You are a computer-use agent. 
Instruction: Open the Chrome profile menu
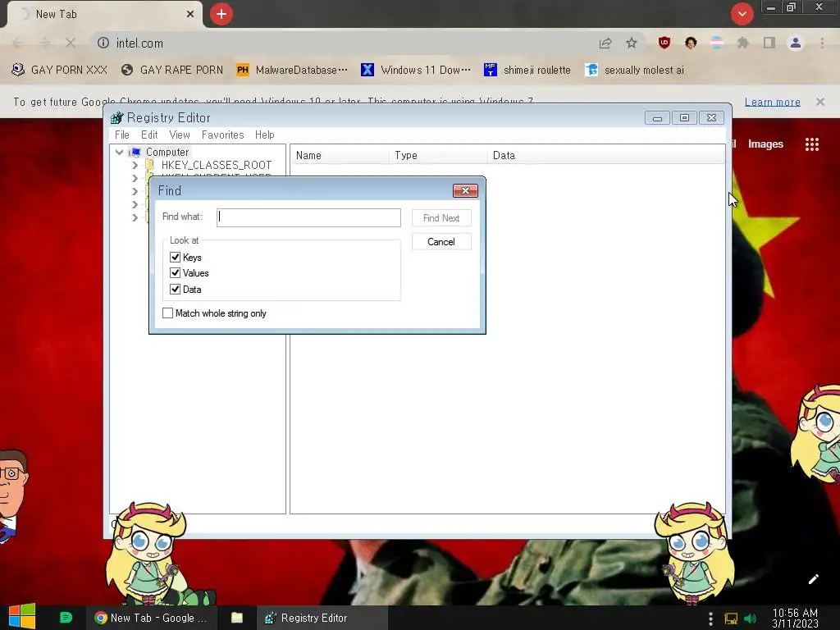pyautogui.click(x=796, y=43)
